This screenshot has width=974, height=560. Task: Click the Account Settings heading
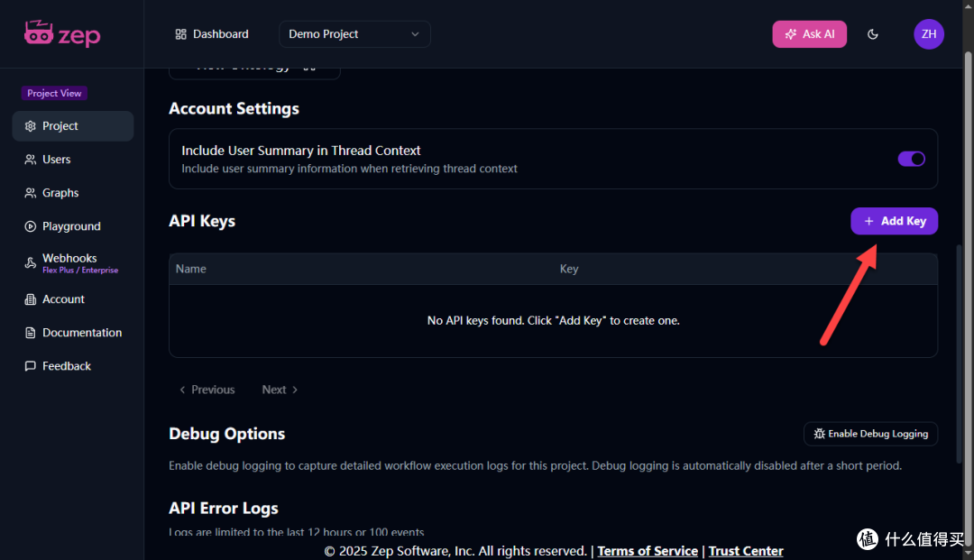click(234, 108)
